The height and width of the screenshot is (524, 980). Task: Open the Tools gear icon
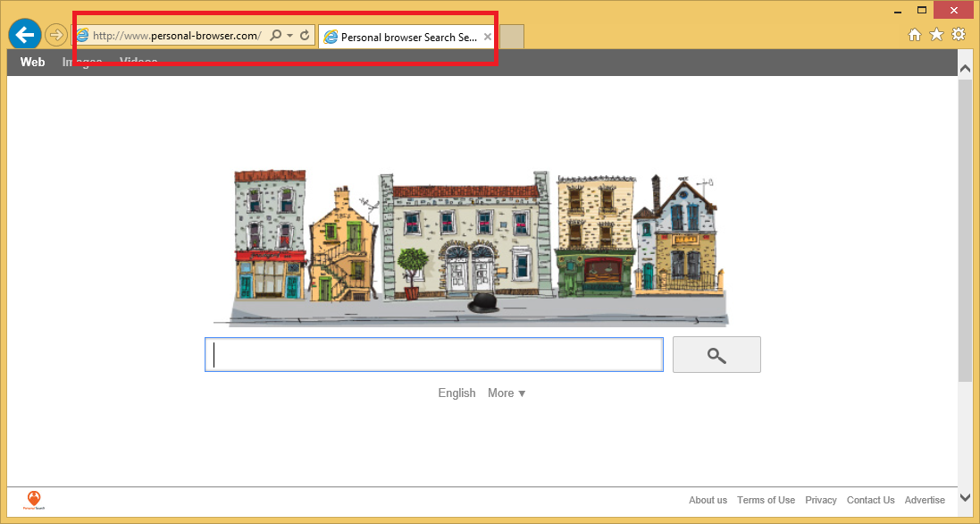click(x=959, y=35)
